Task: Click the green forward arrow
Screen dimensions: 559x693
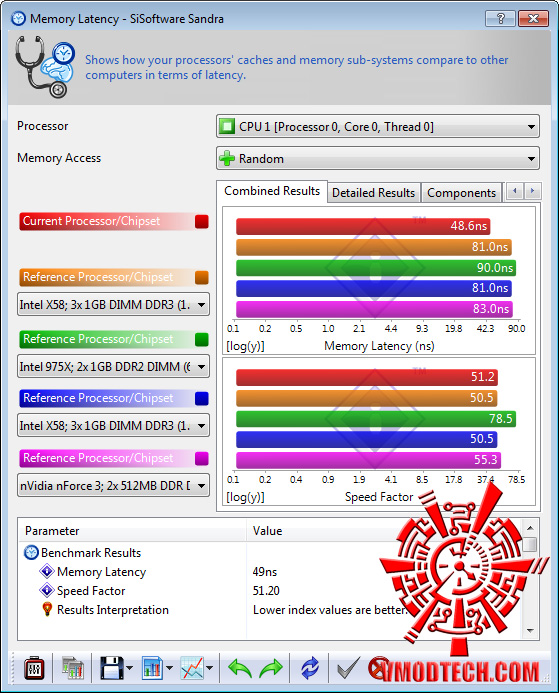Action: coord(270,668)
